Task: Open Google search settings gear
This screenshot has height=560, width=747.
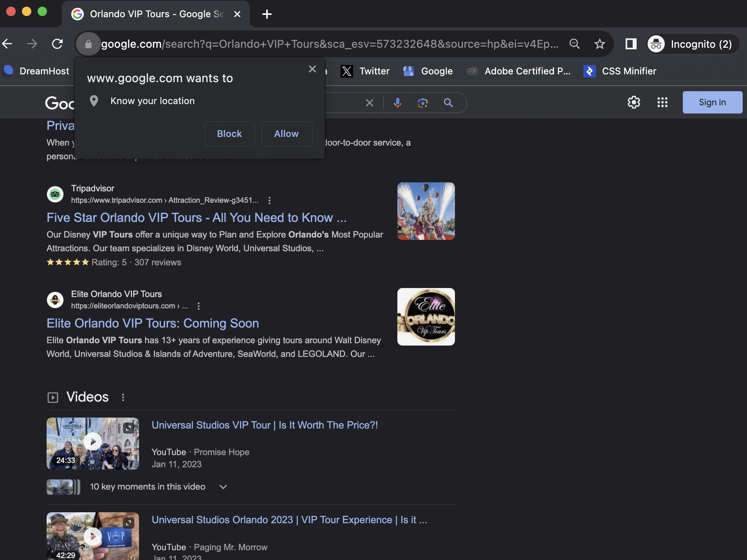Action: coord(633,103)
